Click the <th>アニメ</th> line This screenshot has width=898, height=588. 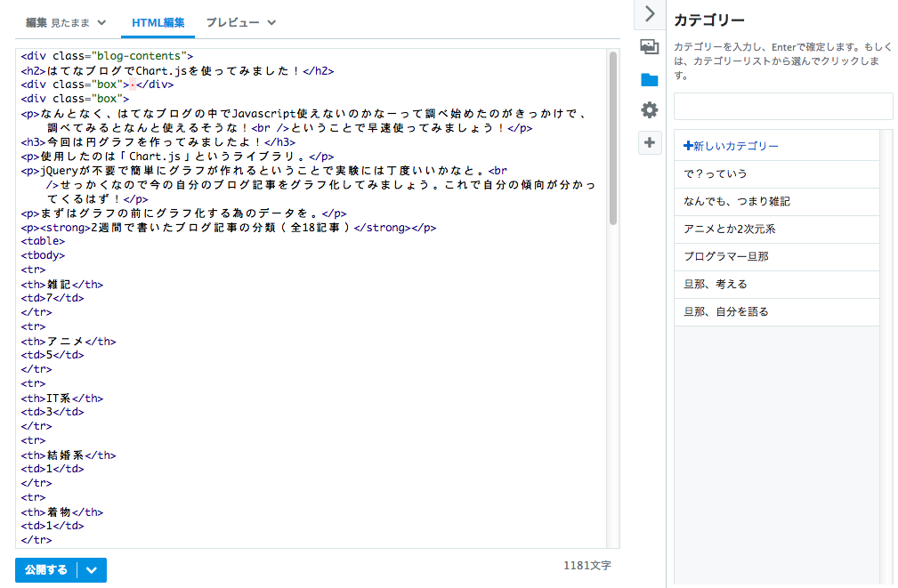(x=69, y=342)
